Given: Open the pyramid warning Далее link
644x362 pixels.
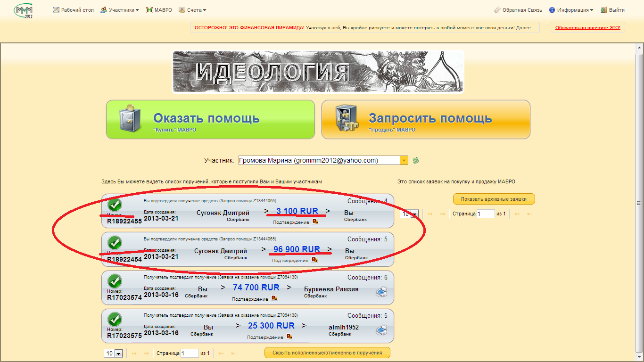Looking at the screenshot, I should [525, 28].
